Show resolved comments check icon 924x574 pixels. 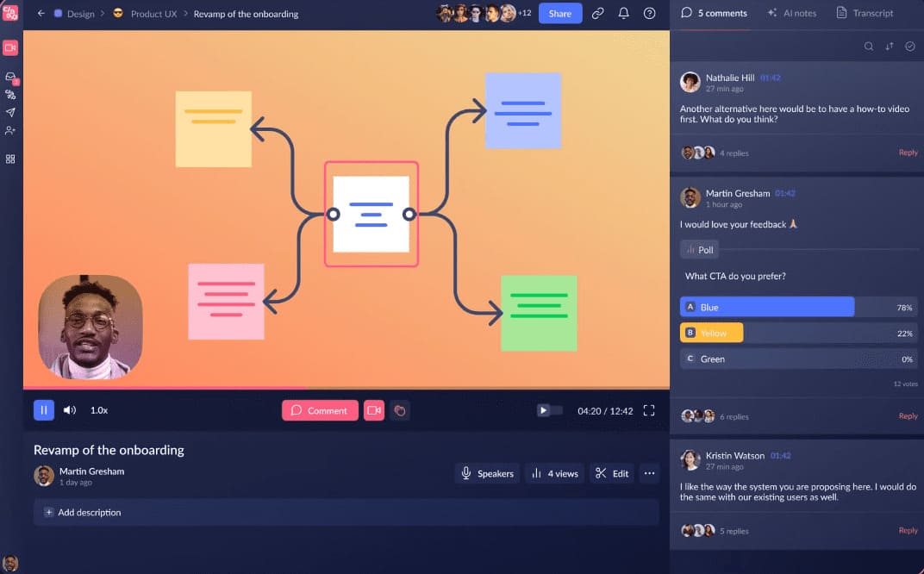(910, 46)
